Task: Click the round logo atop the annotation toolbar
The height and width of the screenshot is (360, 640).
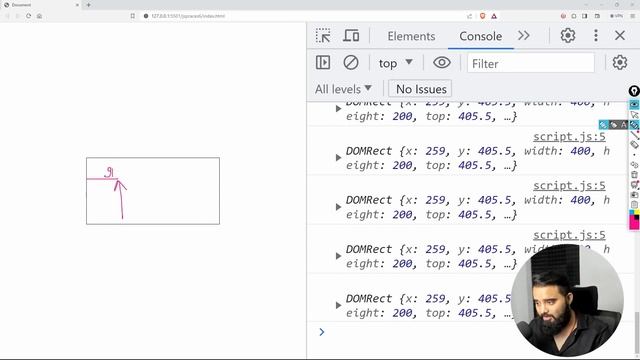Action: tap(634, 91)
